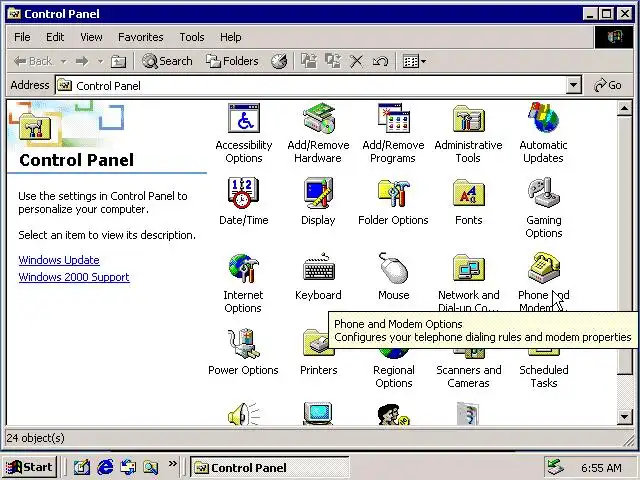Open the Favorites menu
This screenshot has width=640, height=480.
(140, 37)
